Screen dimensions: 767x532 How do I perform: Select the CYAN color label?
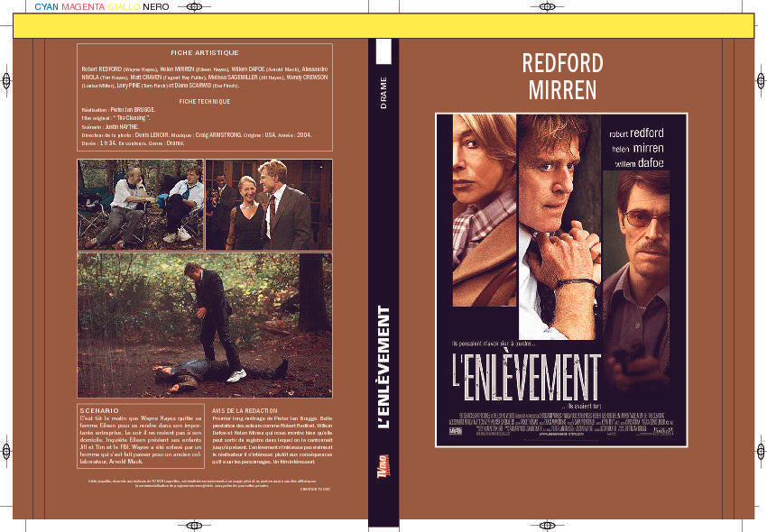(x=46, y=5)
